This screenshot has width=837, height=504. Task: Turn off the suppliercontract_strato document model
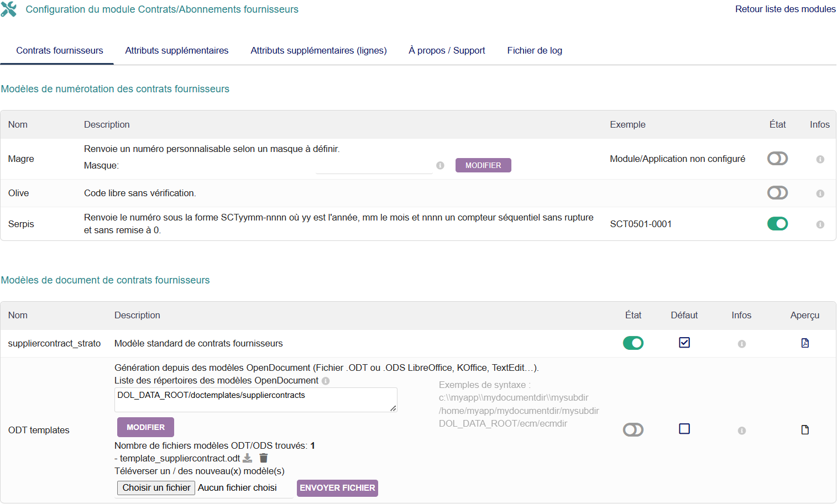tap(633, 343)
